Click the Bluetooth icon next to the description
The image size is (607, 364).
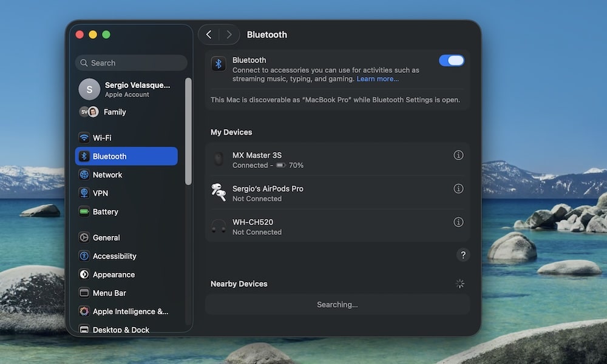(x=219, y=64)
